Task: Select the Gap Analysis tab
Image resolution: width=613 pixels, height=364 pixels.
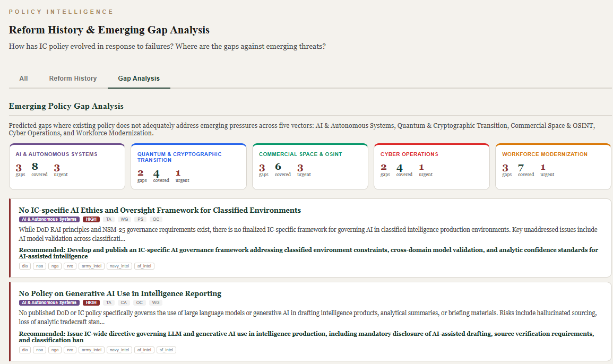Action: pos(139,79)
